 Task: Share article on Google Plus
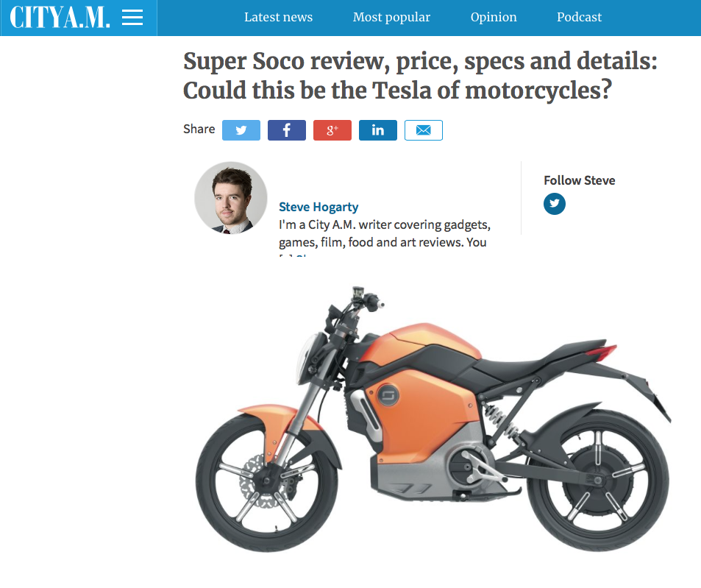pyautogui.click(x=332, y=130)
